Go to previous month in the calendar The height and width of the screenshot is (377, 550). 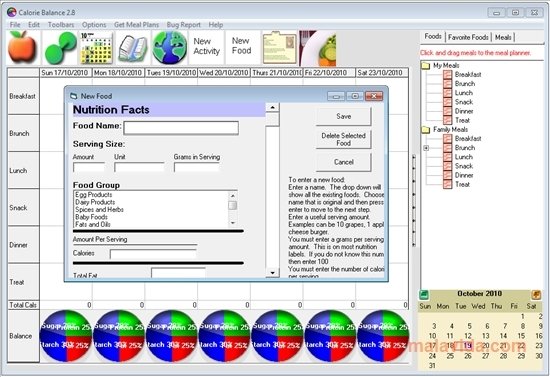pos(424,294)
